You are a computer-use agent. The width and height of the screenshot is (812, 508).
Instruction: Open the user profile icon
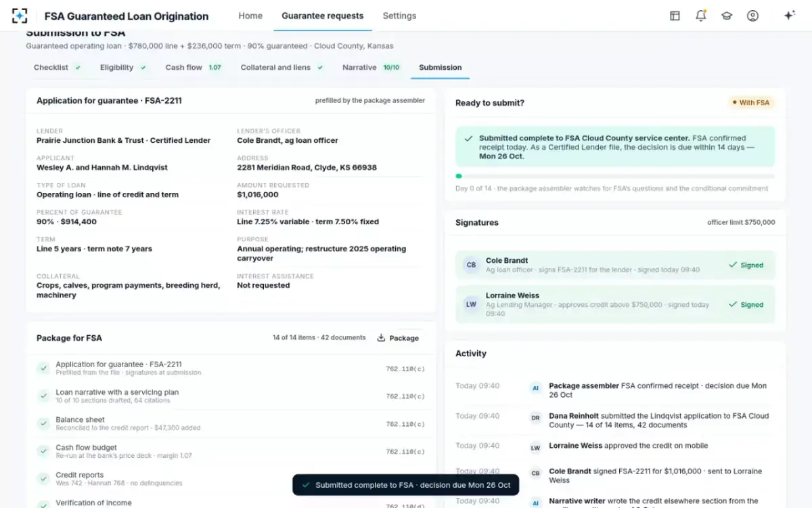752,16
